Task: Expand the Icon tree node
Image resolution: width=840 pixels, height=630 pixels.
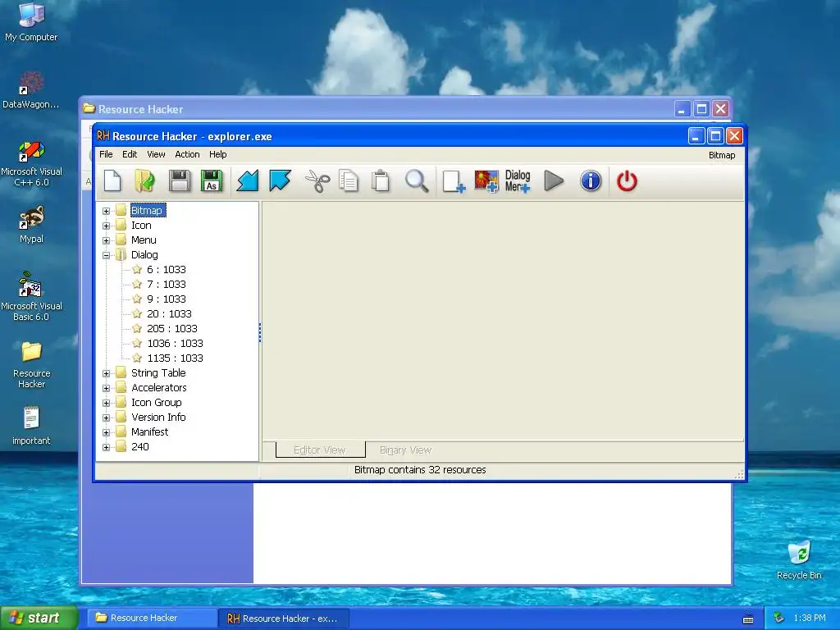Action: click(106, 226)
